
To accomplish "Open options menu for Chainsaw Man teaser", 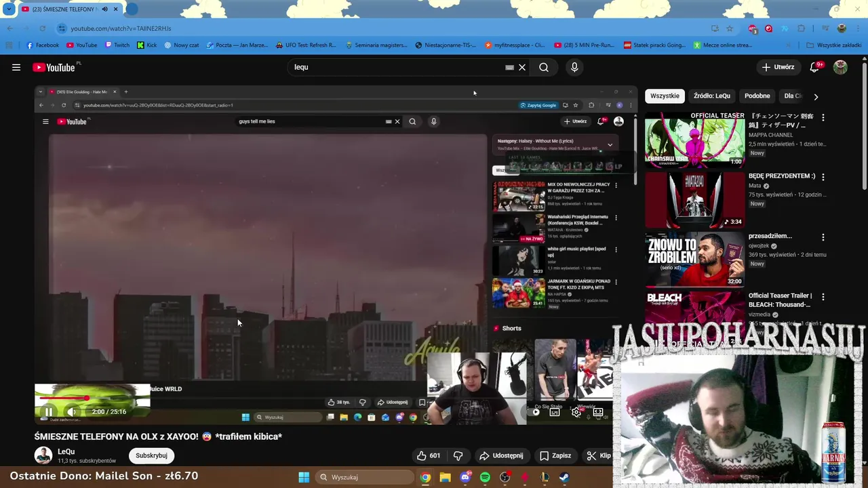I will click(x=823, y=117).
